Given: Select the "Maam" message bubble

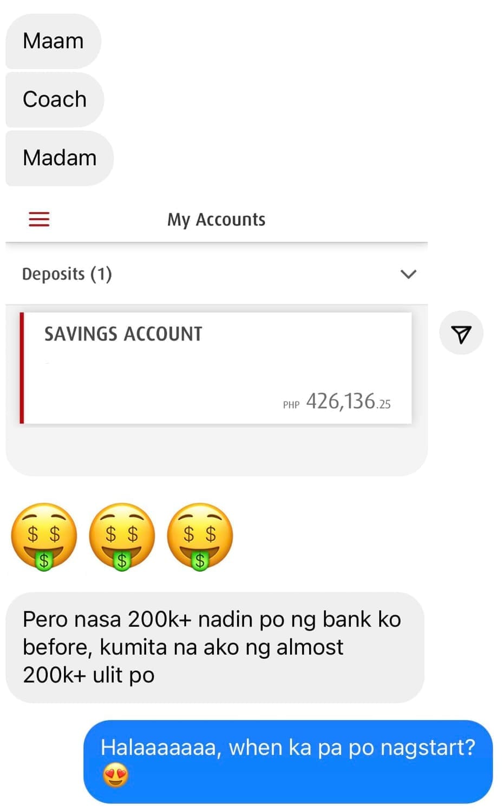Looking at the screenshot, I should (x=53, y=41).
